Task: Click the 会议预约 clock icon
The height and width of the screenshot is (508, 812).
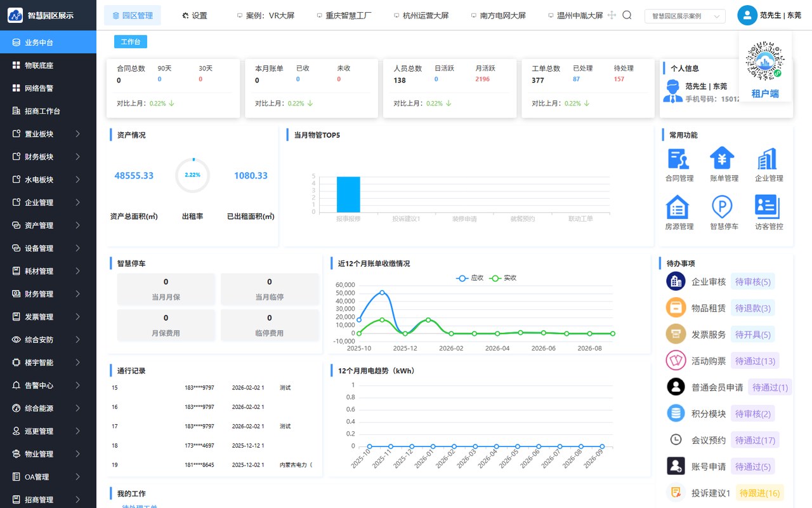Action: point(676,440)
